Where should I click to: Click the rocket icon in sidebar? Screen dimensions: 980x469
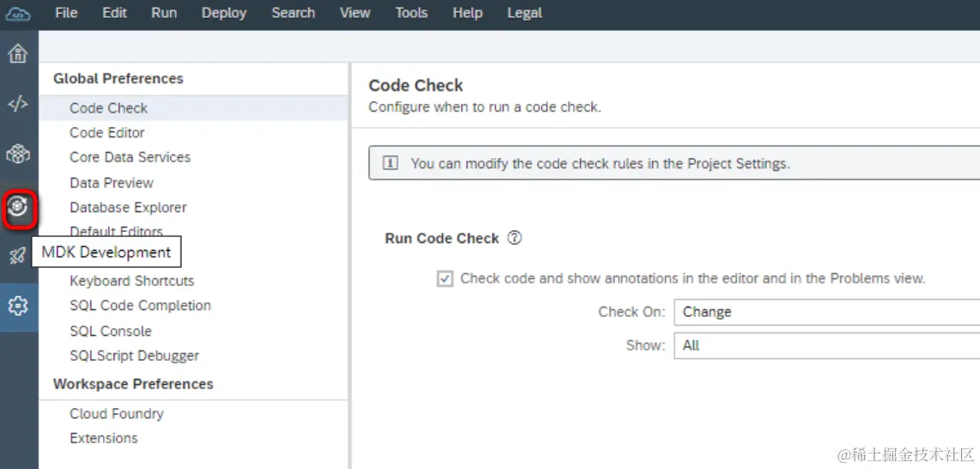(18, 255)
